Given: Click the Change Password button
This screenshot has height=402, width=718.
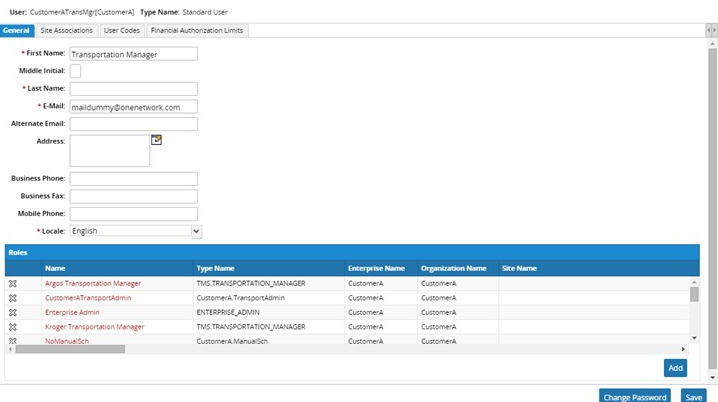Looking at the screenshot, I should click(635, 396).
